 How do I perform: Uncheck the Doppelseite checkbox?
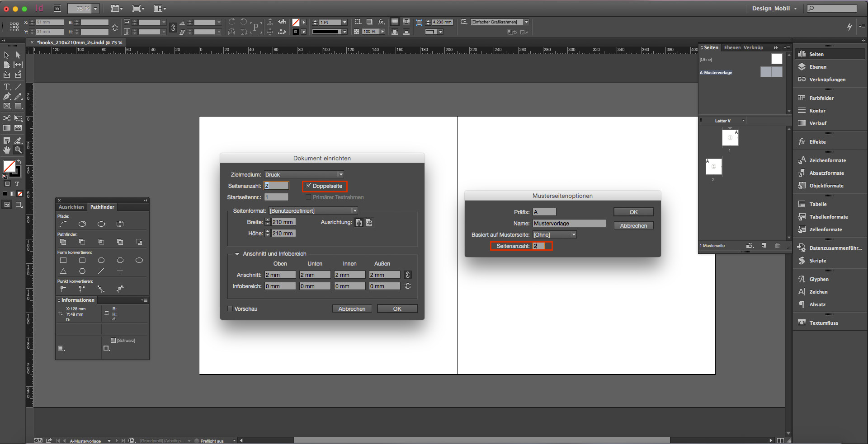click(x=309, y=186)
